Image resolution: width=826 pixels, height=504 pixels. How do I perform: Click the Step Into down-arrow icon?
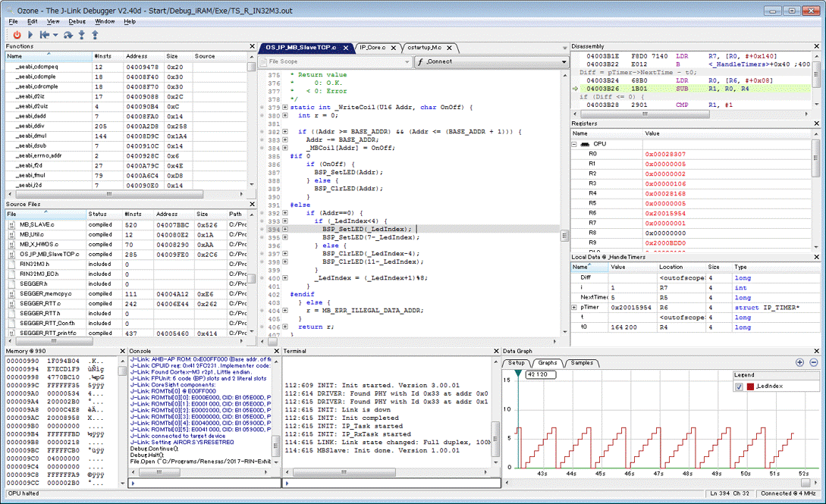pyautogui.click(x=82, y=34)
